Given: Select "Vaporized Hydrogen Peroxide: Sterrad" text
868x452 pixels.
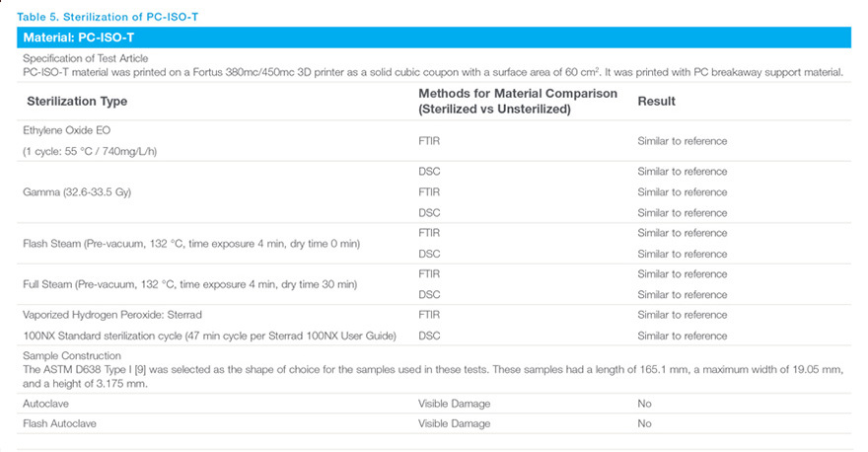Looking at the screenshot, I should tap(111, 315).
